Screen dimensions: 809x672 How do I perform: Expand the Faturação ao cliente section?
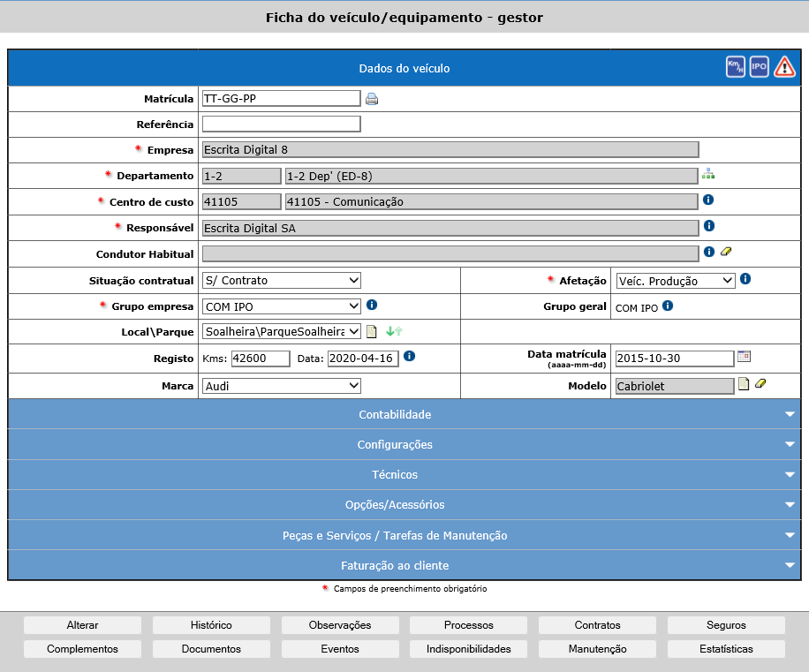(x=404, y=565)
